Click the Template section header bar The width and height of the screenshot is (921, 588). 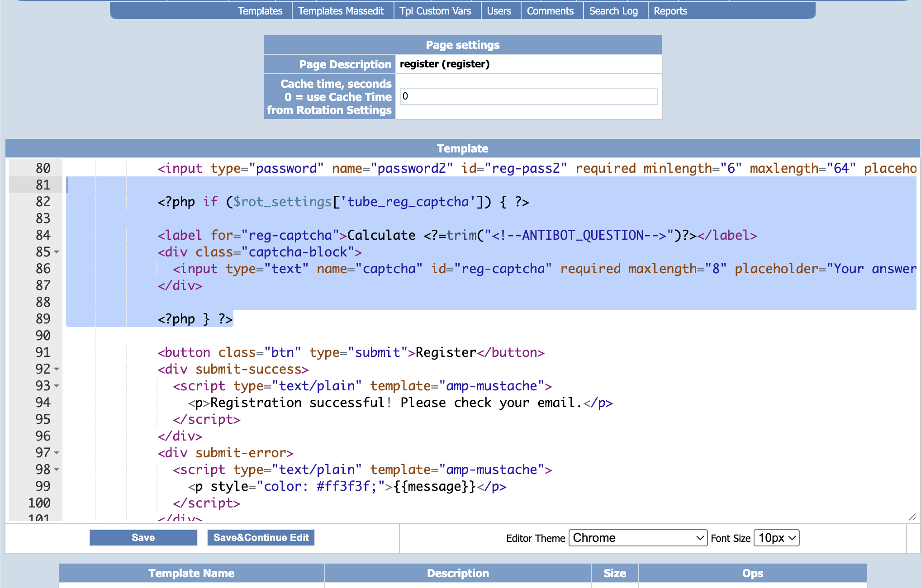click(462, 148)
